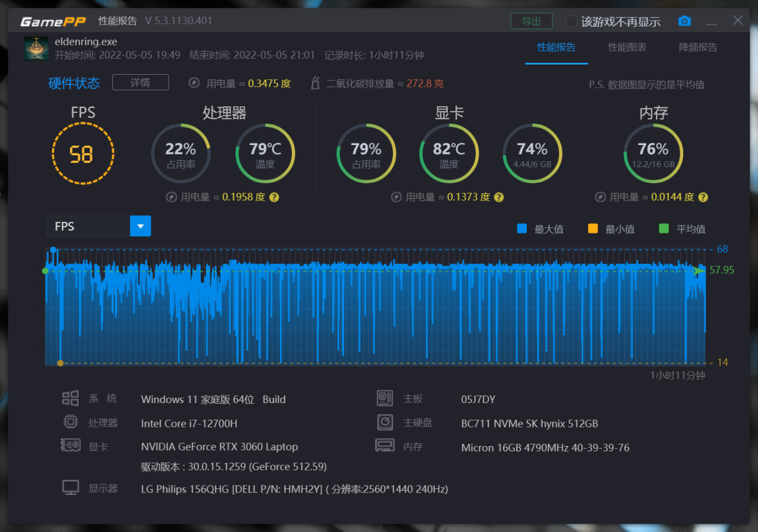Expand the 详情 hardware details panel
This screenshot has height=532, width=758.
pos(140,82)
